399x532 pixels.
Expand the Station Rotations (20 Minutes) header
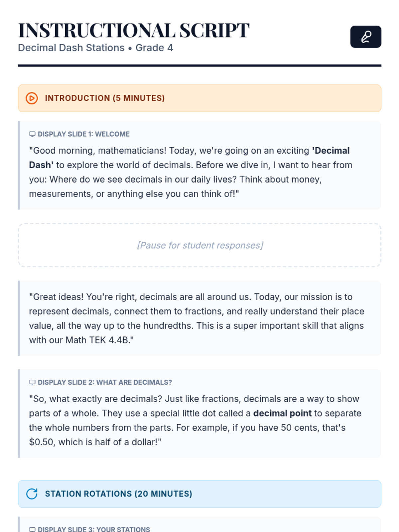pos(199,494)
